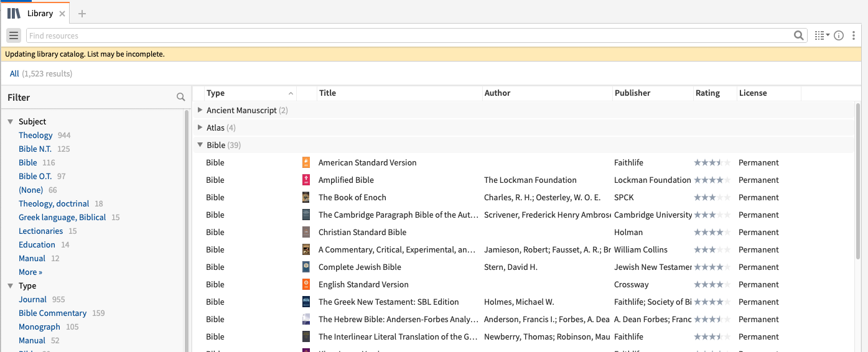Click The Book of Enoch cover icon
Image resolution: width=868 pixels, height=352 pixels.
(x=306, y=197)
